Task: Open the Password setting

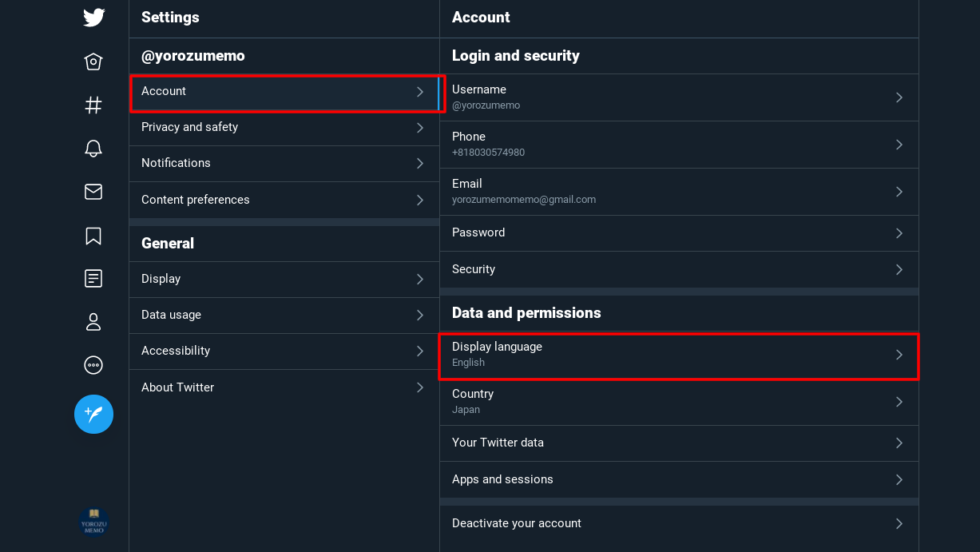Action: [x=679, y=233]
